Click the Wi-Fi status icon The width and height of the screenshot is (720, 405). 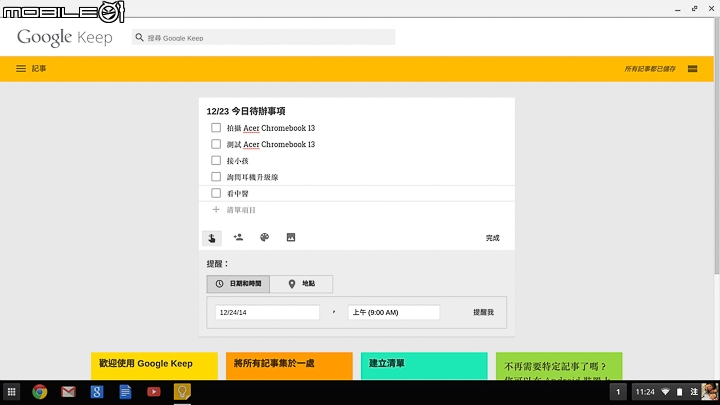[x=665, y=392]
